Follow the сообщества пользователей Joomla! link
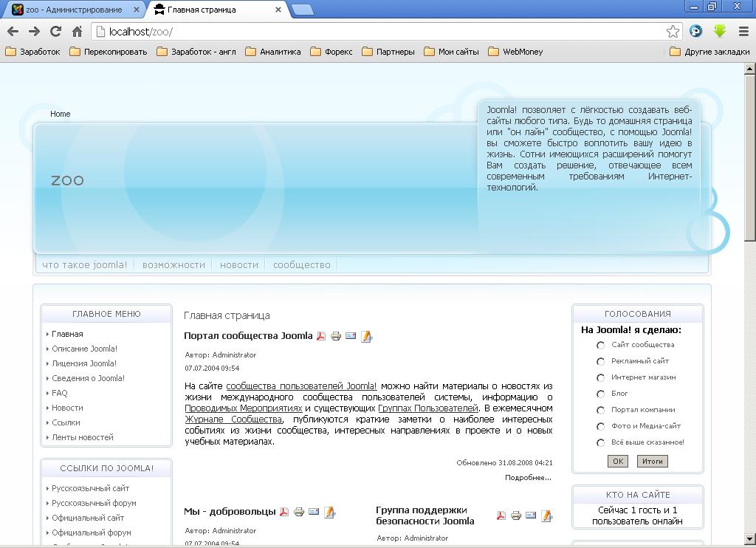This screenshot has height=548, width=756. [301, 386]
